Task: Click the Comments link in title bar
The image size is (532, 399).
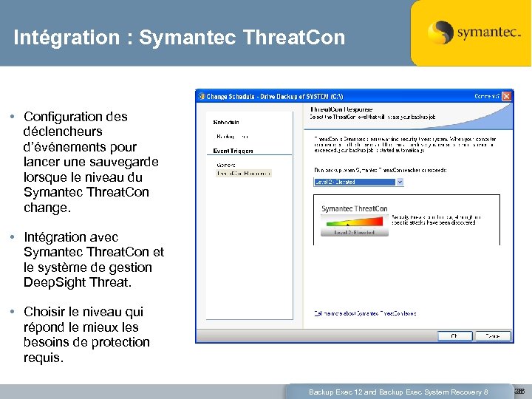Action: click(x=487, y=96)
